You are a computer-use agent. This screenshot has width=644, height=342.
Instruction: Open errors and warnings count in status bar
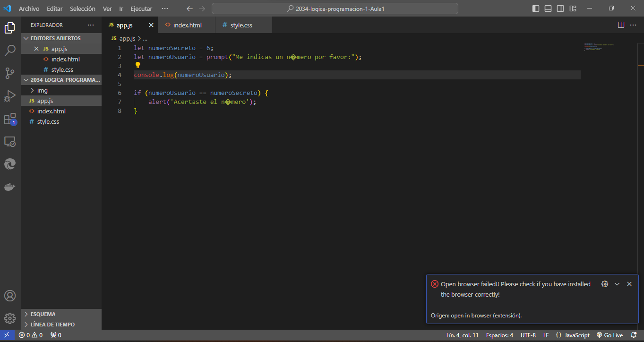click(x=30, y=335)
